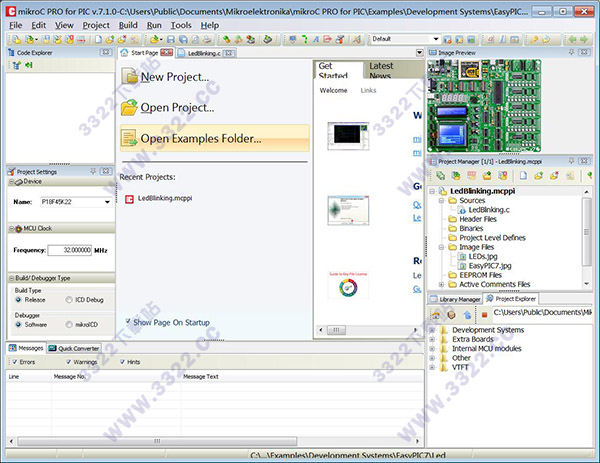600x463 pixels.
Task: Click the printer icon in the main toolbar
Action: pos(207,39)
